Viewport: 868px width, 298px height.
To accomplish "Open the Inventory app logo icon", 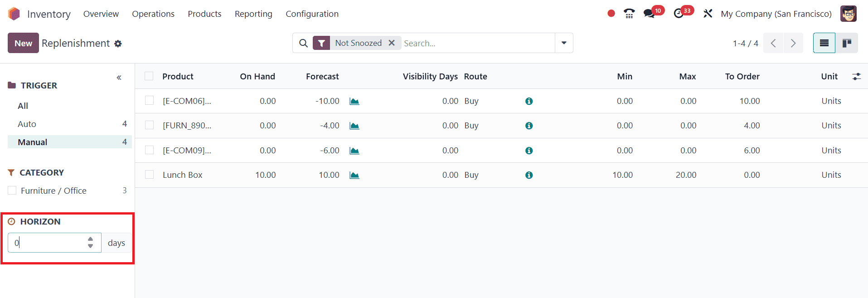I will pyautogui.click(x=14, y=14).
